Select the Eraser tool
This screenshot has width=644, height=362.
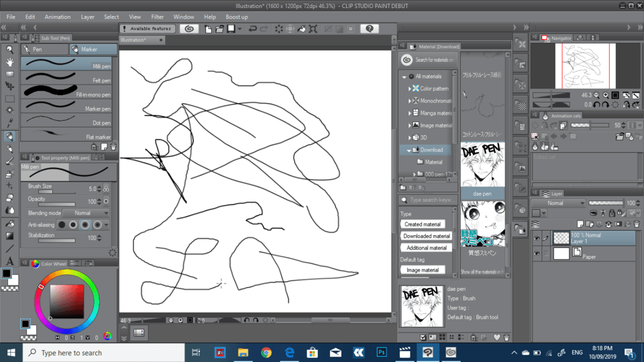[x=9, y=198]
